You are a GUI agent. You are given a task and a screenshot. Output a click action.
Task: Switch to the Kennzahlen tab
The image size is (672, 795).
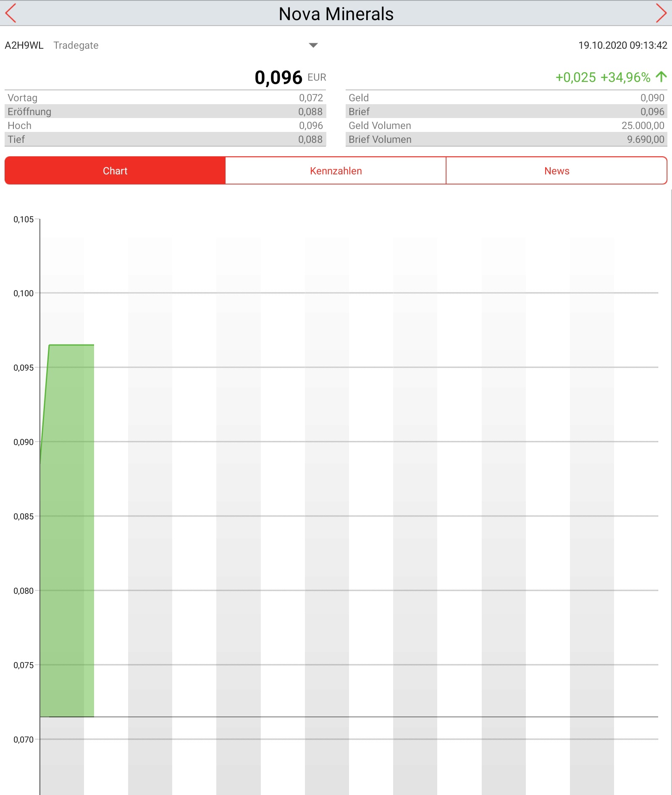coord(336,171)
